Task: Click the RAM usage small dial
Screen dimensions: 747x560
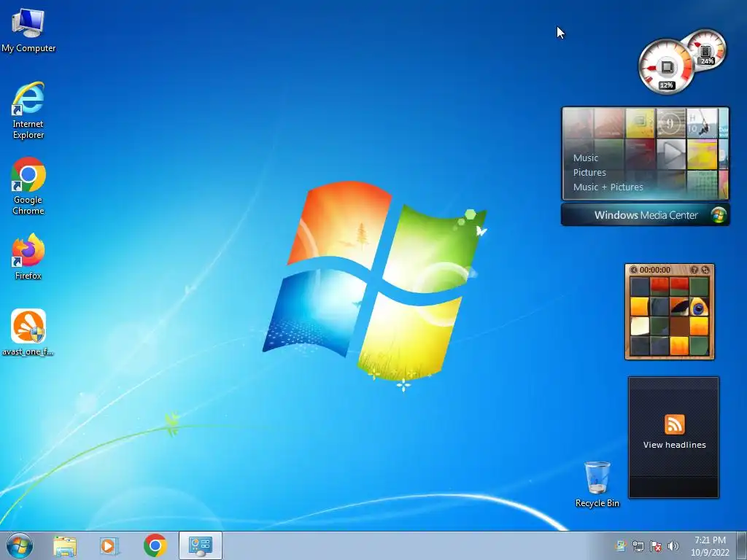Action: (x=706, y=50)
